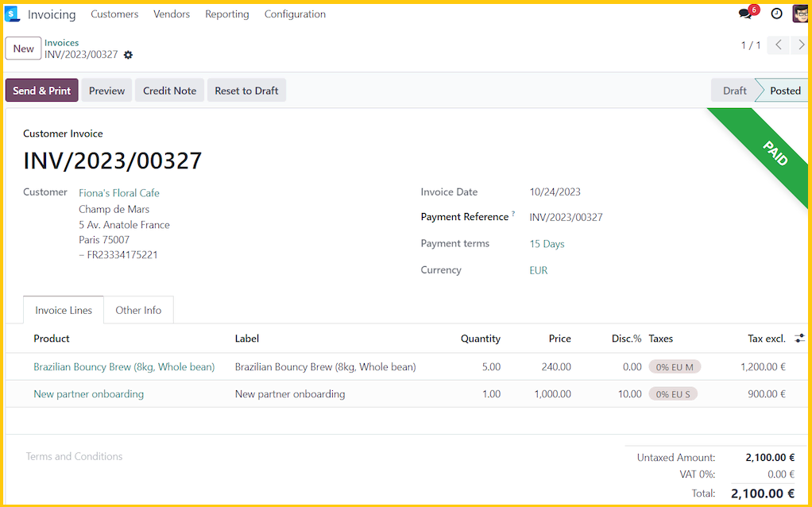This screenshot has height=507, width=812.
Task: Go to the next record arrow
Action: tap(801, 45)
